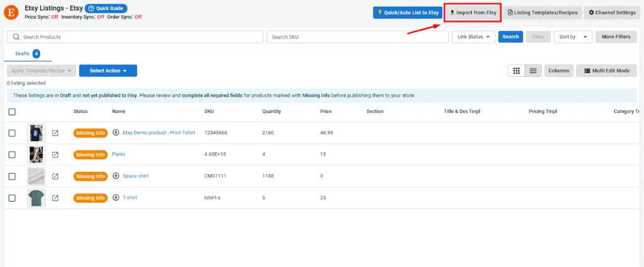Open Listing Templates/Recipes
The image size is (644, 267).
tap(541, 13)
